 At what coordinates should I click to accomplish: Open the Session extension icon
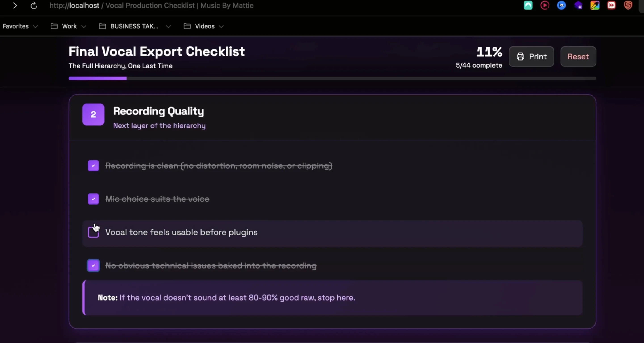click(628, 5)
